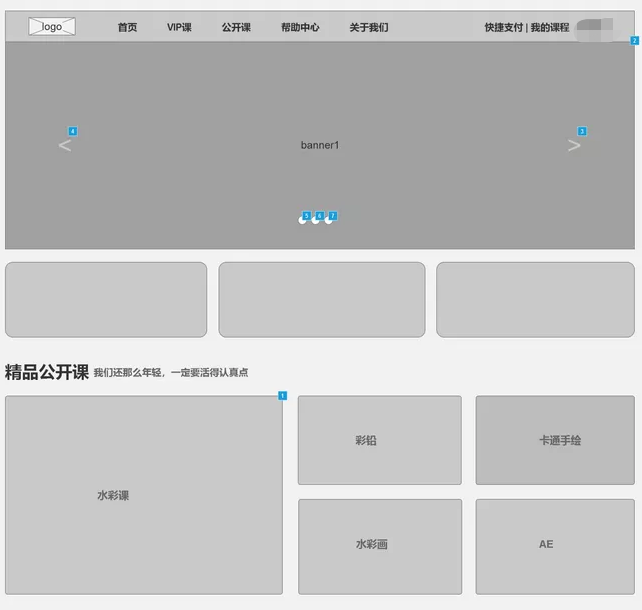Click 快捷支付 link

click(504, 27)
